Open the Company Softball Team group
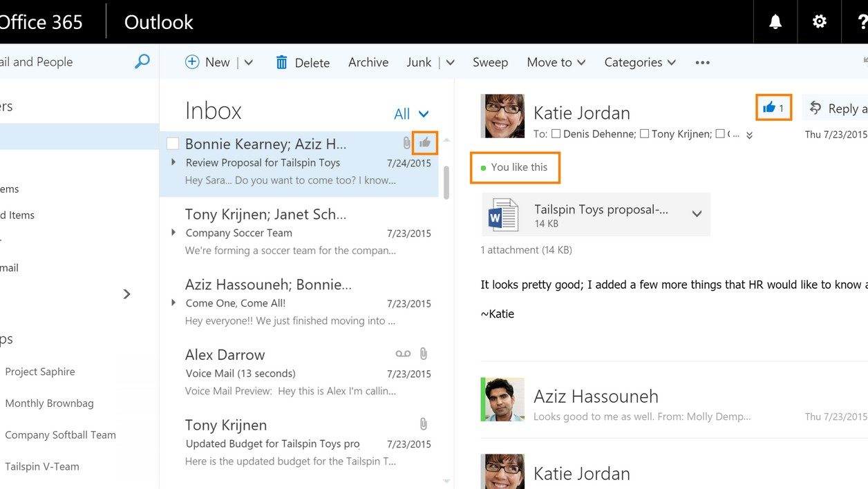Viewport: 868px width, 489px height. pos(61,435)
